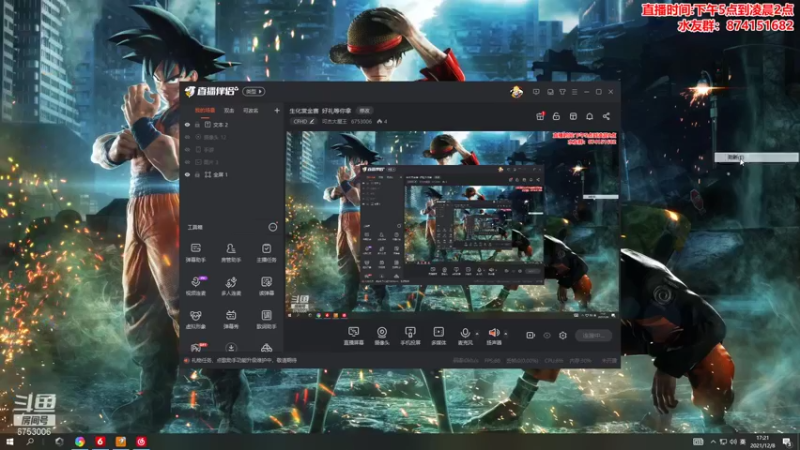Toggle the preview lock icon
This screenshot has width=800, height=450.
[x=556, y=116]
